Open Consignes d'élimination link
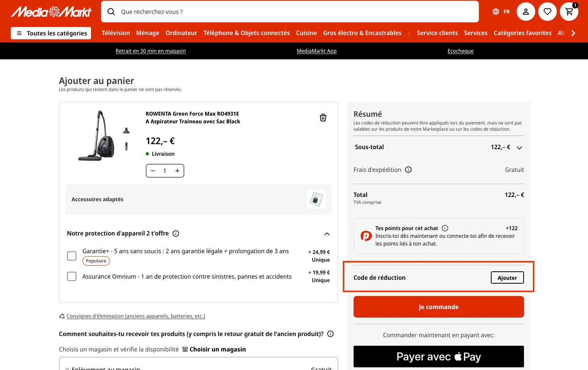This screenshot has height=370, width=588. pyautogui.click(x=136, y=316)
